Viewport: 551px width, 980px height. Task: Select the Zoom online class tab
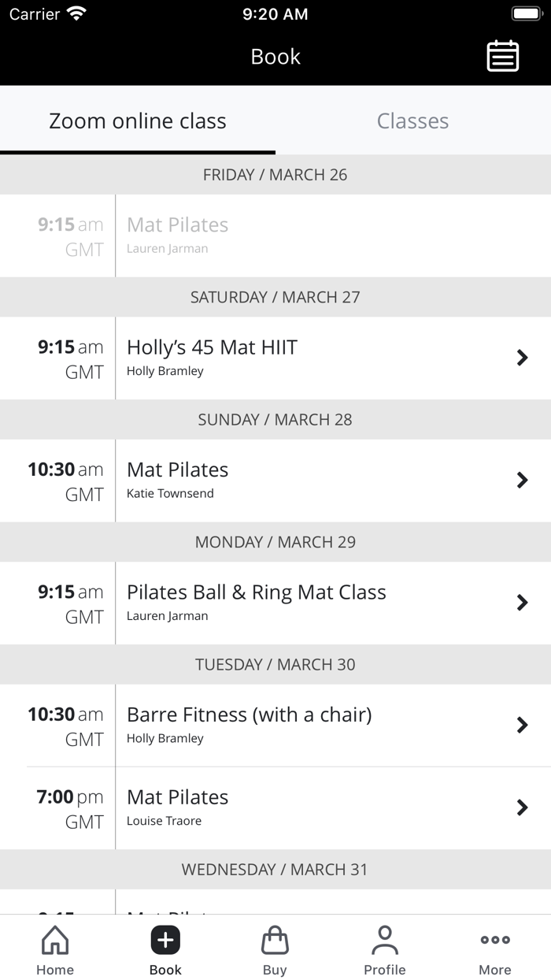coord(138,121)
